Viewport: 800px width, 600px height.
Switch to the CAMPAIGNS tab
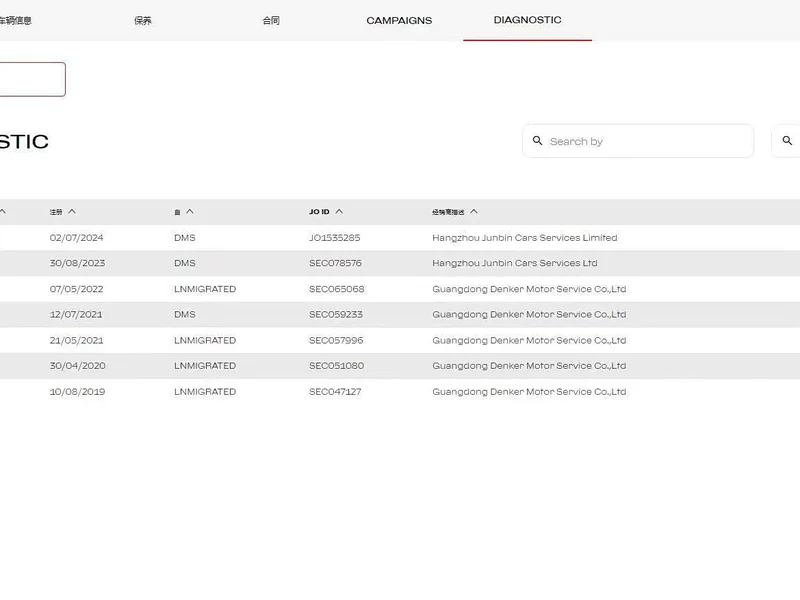[x=399, y=20]
